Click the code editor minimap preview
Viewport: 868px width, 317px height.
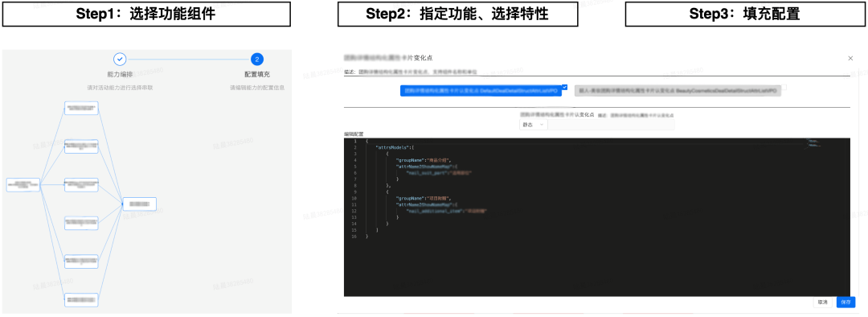coord(813,143)
